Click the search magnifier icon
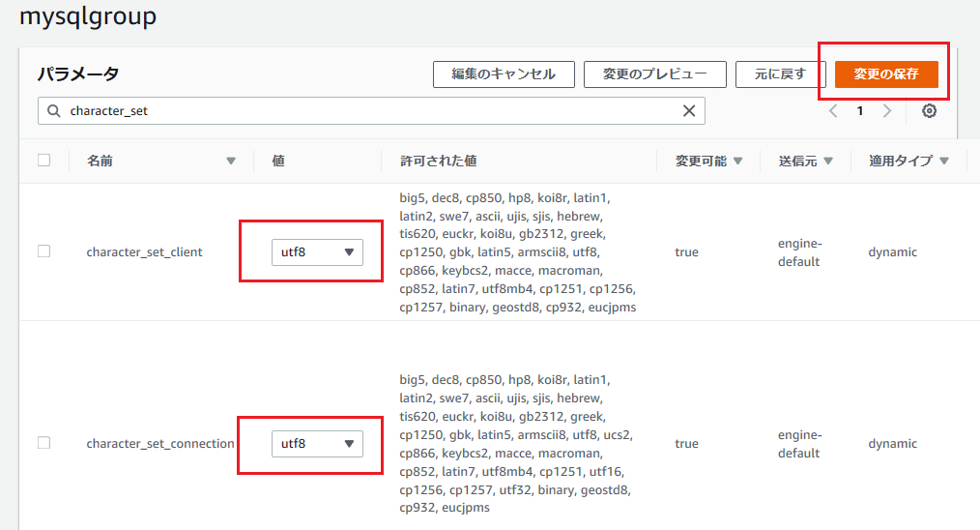 click(x=54, y=111)
